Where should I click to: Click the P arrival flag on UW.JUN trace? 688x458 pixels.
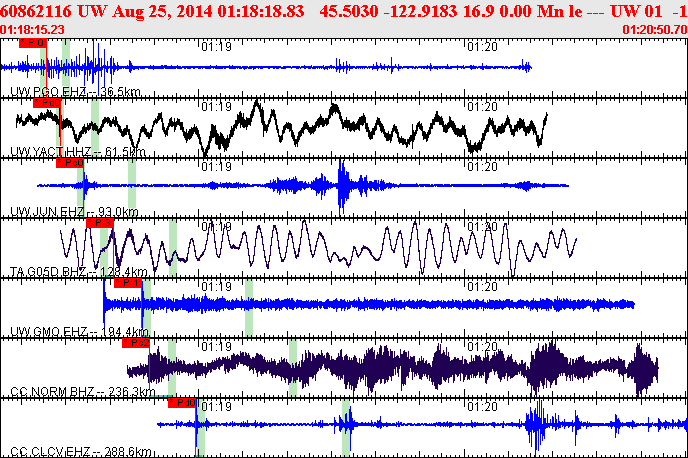(69, 162)
